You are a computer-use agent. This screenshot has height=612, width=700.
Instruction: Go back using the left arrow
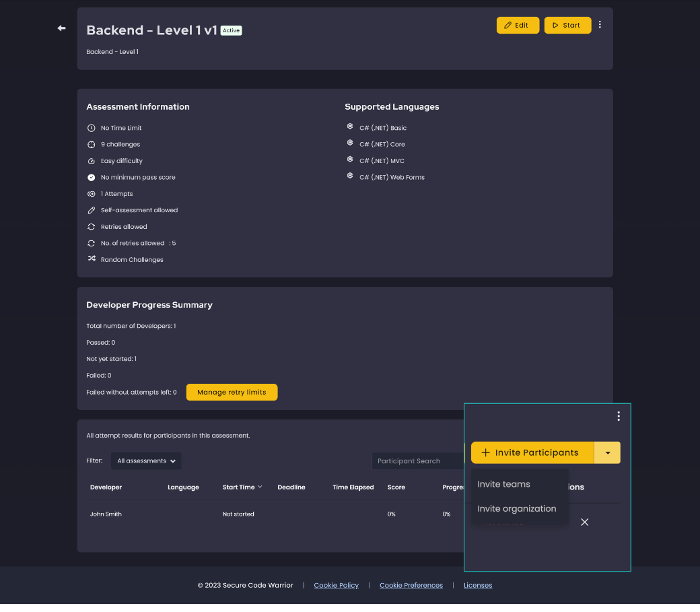click(x=62, y=28)
